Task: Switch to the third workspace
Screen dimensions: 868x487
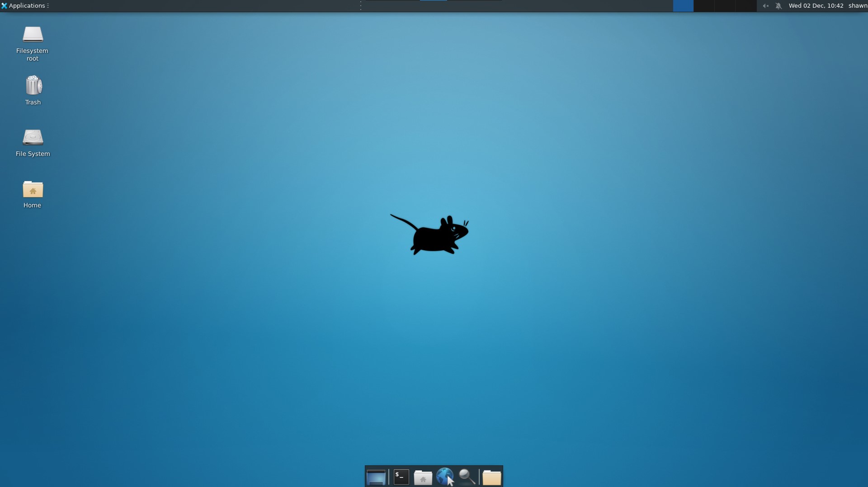Action: pos(725,6)
